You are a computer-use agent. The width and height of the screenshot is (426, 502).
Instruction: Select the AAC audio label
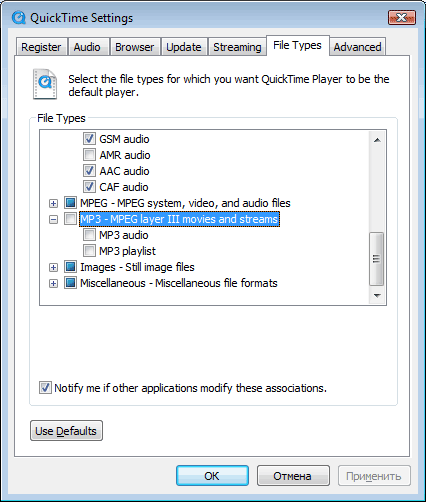tap(124, 171)
